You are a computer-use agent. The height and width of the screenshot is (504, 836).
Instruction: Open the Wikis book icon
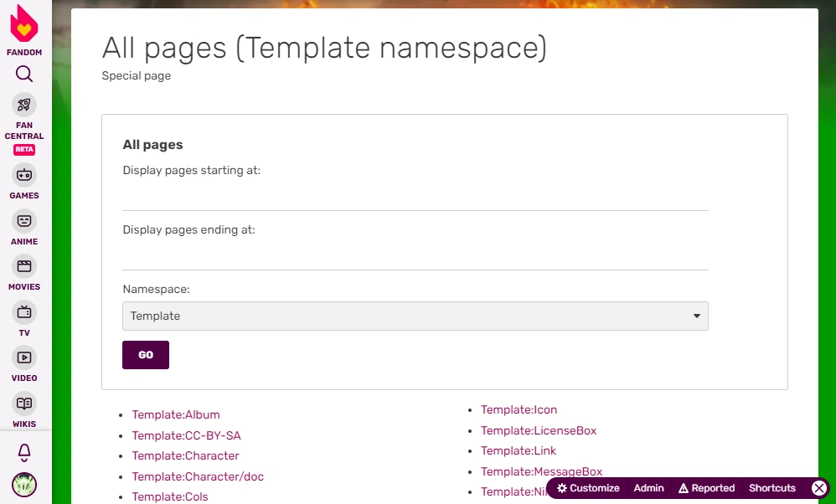click(24, 404)
